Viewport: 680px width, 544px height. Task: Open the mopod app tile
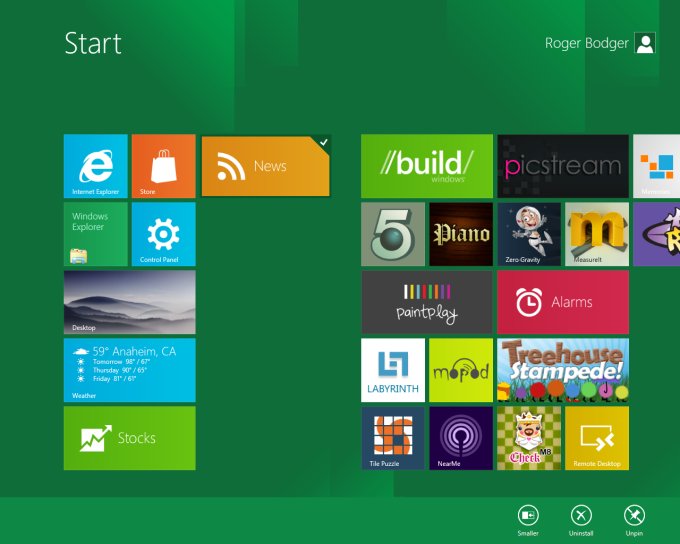[461, 370]
